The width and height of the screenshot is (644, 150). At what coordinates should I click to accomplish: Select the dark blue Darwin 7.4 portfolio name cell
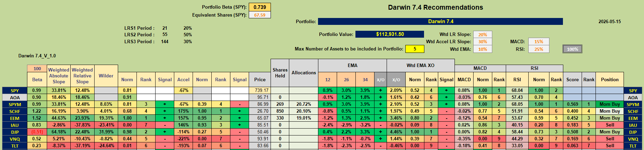point(440,21)
